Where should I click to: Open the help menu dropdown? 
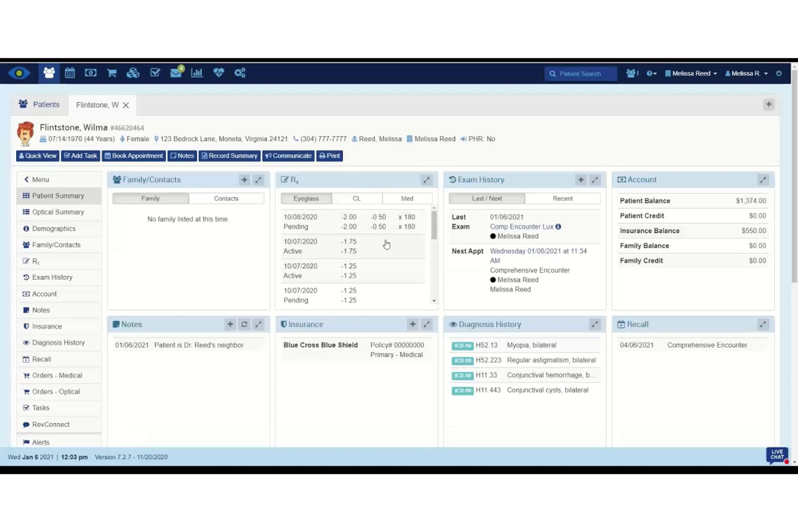coord(651,73)
